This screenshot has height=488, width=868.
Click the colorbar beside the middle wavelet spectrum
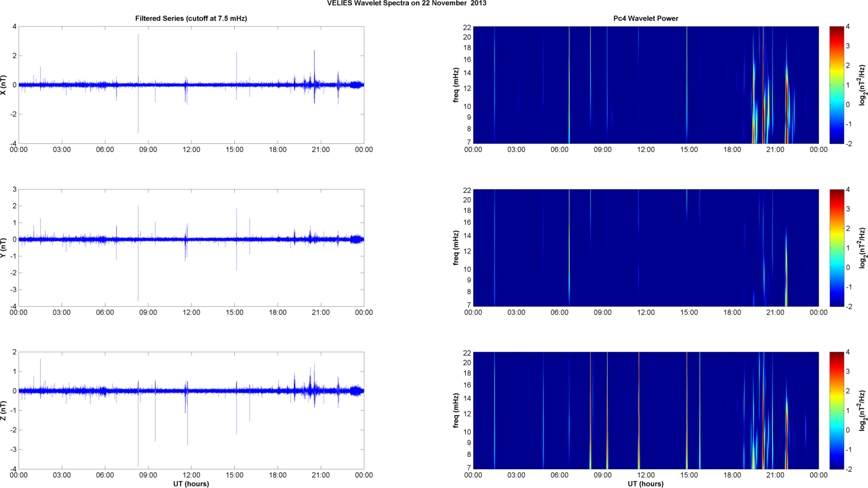pos(836,248)
